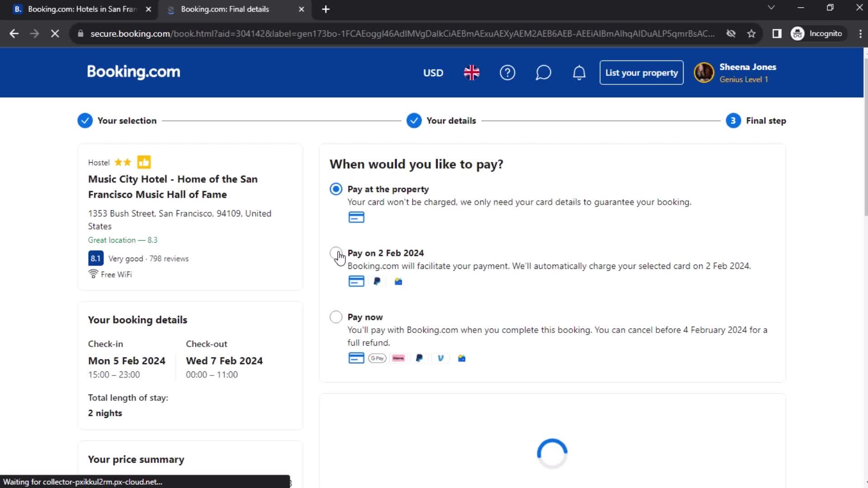Viewport: 868px width, 488px height.
Task: Click the Booking.com logo
Action: pyautogui.click(x=133, y=72)
